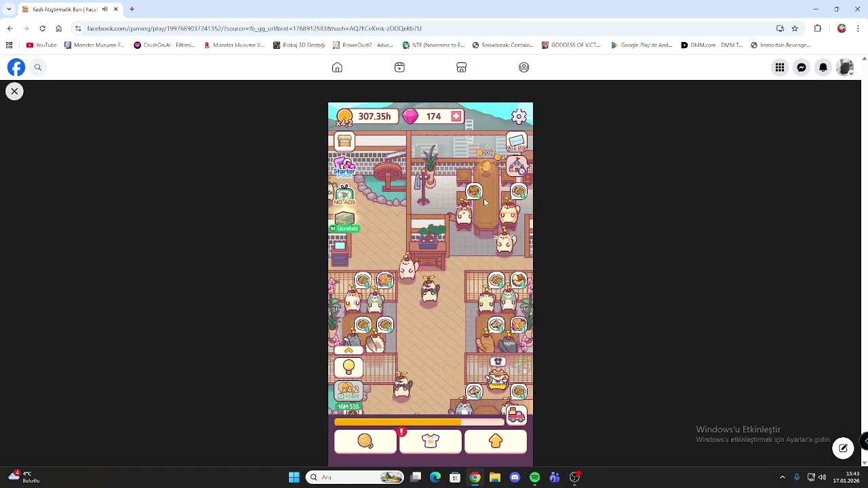868x488 pixels.
Task: Go to the Facebook logo home
Action: [x=16, y=67]
